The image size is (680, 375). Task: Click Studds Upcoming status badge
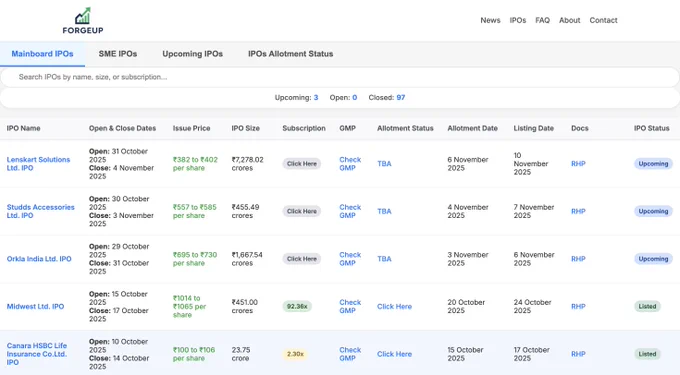tap(653, 212)
